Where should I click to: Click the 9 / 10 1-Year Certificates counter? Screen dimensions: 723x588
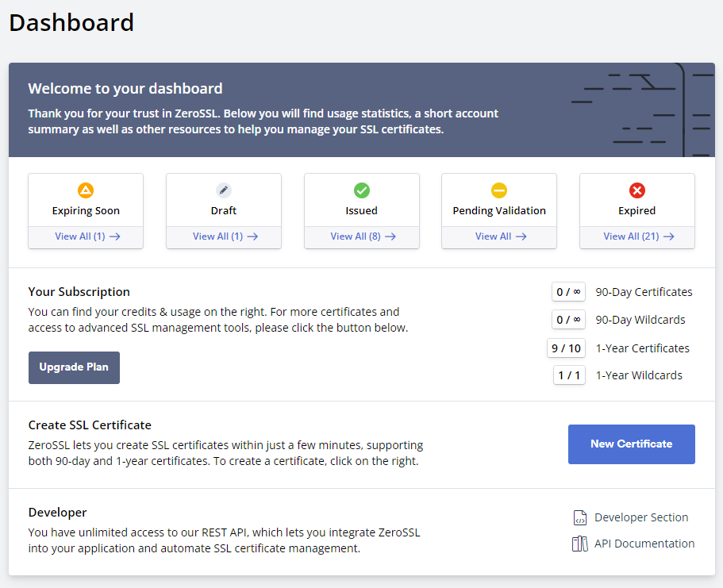point(566,348)
